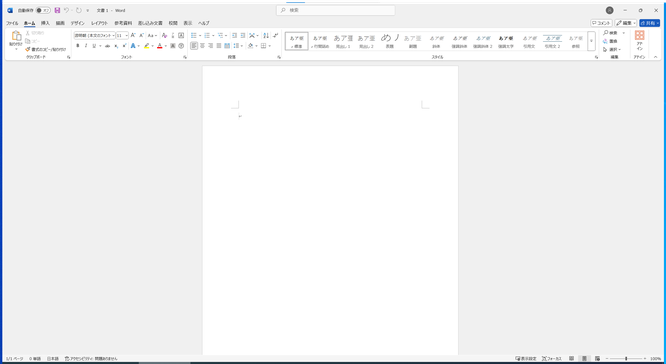The width and height of the screenshot is (666, 364).
Task: Open the font name dropdown
Action: pyautogui.click(x=113, y=36)
